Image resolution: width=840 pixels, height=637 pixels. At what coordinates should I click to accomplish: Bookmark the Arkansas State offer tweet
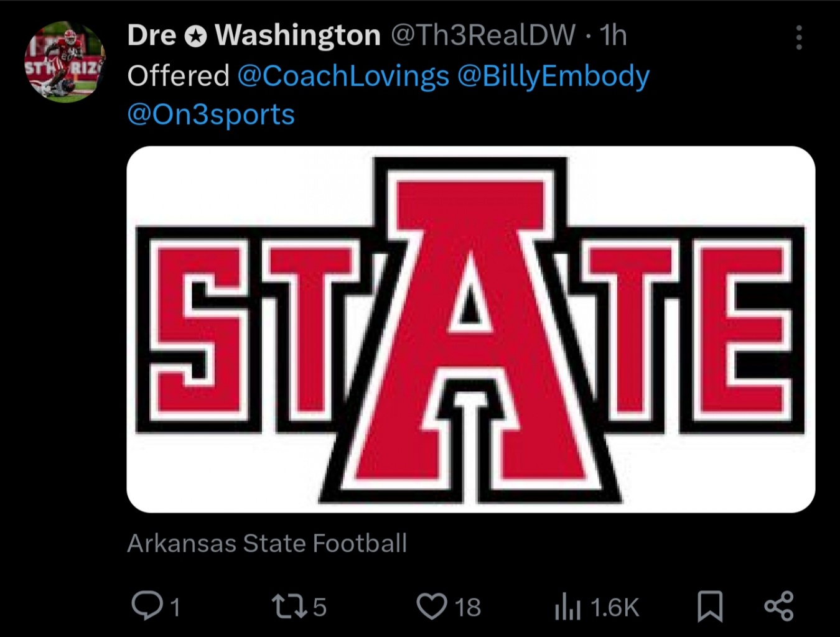pyautogui.click(x=710, y=607)
